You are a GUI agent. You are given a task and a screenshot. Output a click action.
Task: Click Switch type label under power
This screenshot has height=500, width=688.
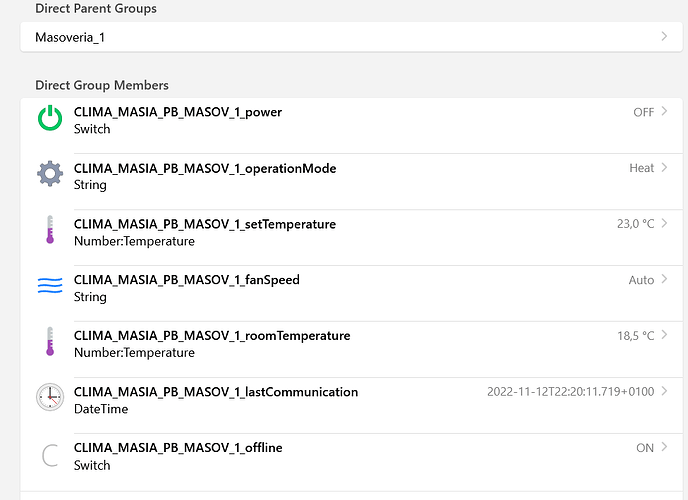click(x=92, y=129)
